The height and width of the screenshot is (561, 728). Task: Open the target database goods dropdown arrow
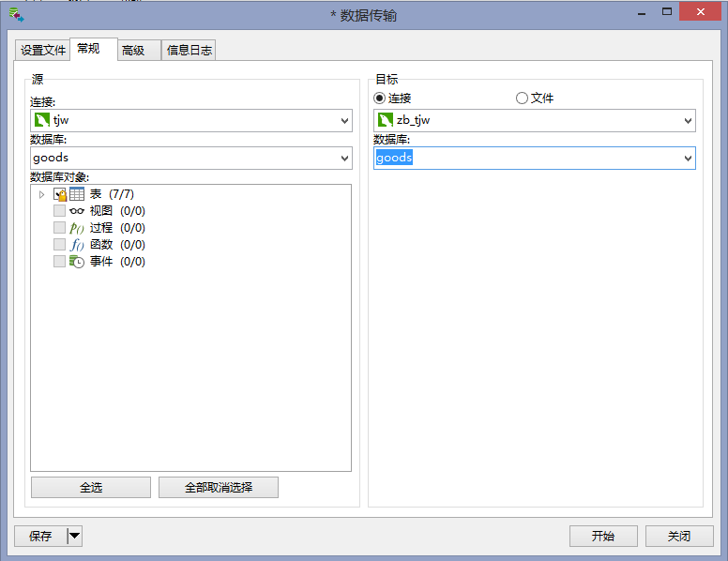pyautogui.click(x=688, y=159)
